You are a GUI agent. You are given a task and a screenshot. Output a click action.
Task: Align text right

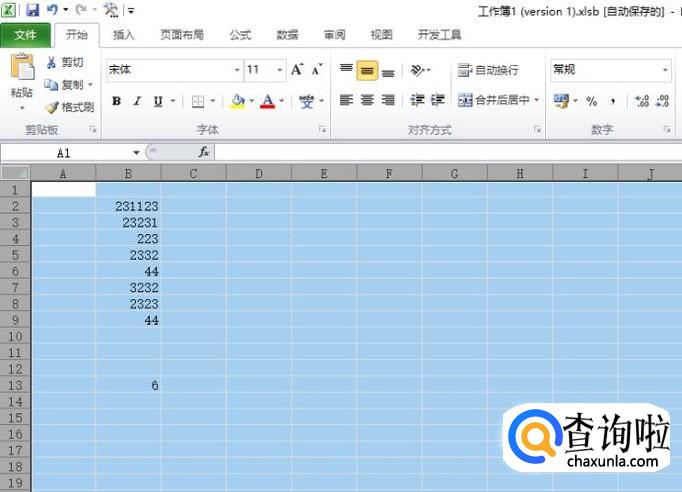(x=388, y=100)
